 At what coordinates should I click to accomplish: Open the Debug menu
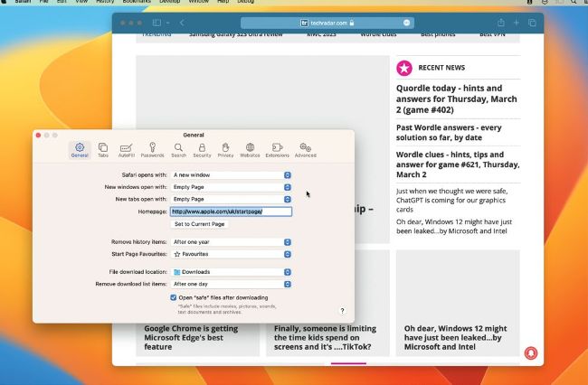[x=246, y=2]
